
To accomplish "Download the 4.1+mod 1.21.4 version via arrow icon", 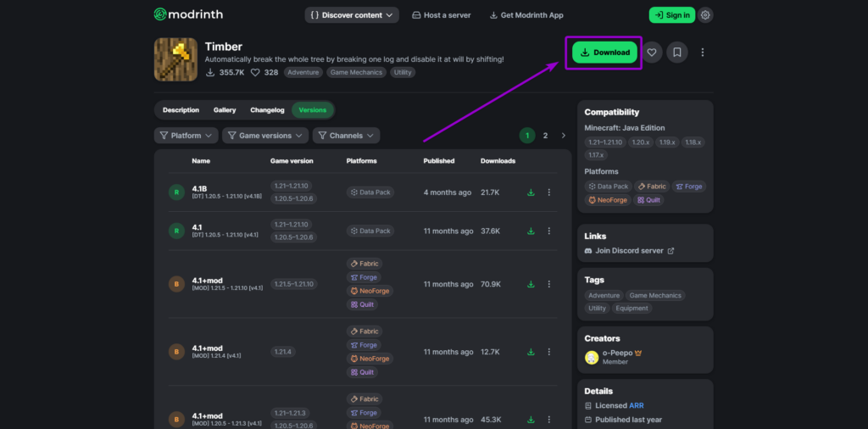I will coord(531,352).
